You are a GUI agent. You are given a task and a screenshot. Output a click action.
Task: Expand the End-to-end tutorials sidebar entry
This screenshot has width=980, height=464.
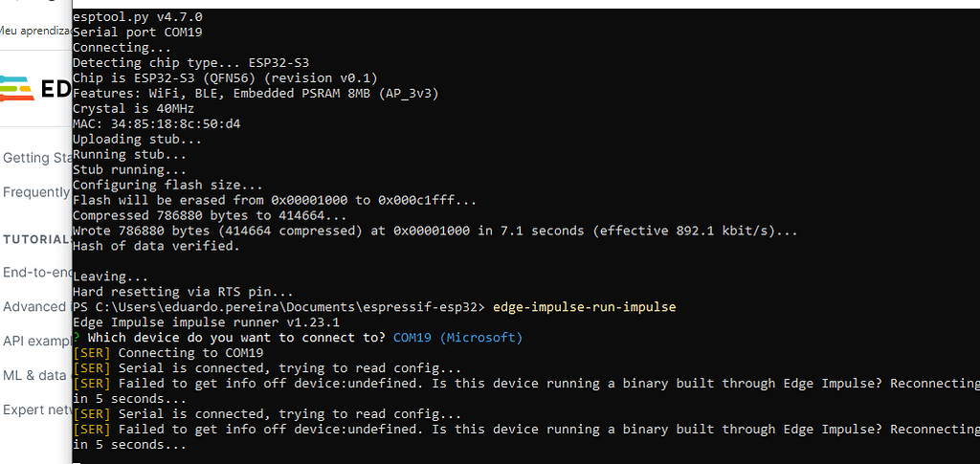click(37, 273)
